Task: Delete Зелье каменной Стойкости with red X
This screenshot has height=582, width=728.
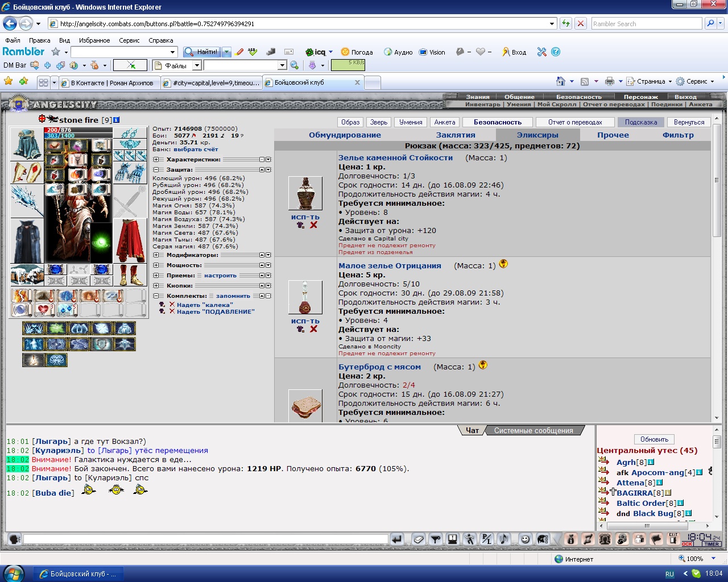Action: (313, 225)
